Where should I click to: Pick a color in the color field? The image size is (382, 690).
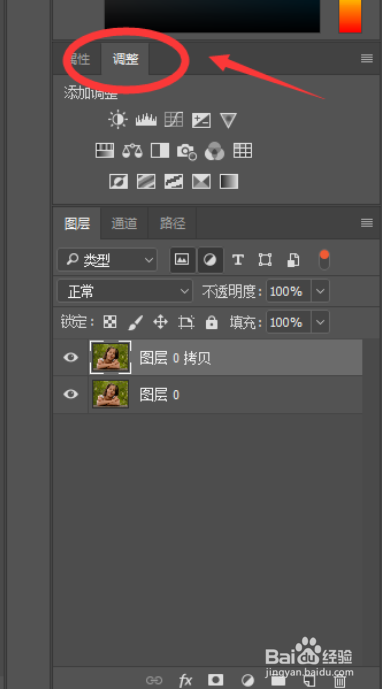pyautogui.click(x=212, y=16)
